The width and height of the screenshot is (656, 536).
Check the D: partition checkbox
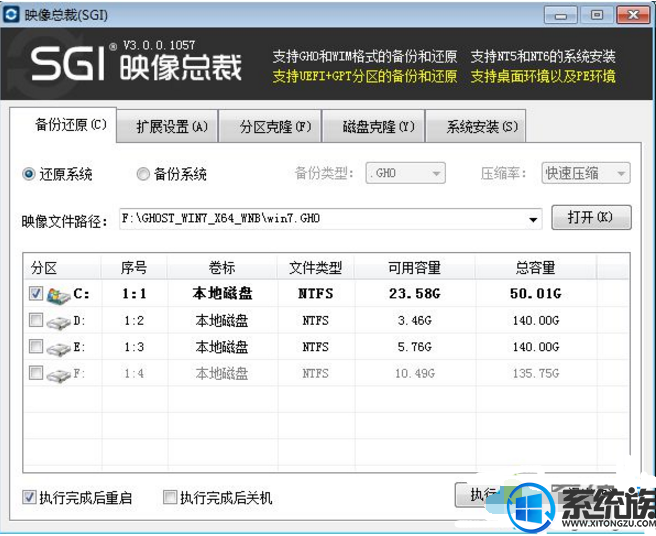coord(36,320)
